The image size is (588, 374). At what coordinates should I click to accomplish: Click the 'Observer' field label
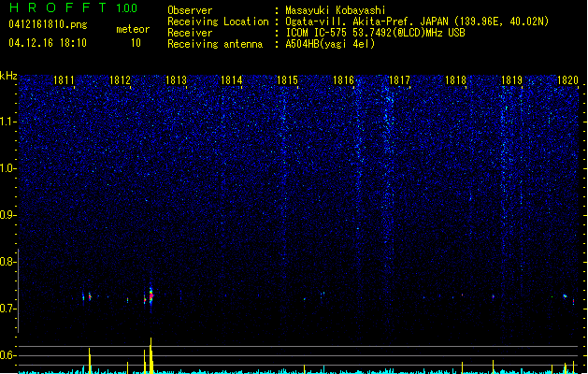click(x=190, y=10)
